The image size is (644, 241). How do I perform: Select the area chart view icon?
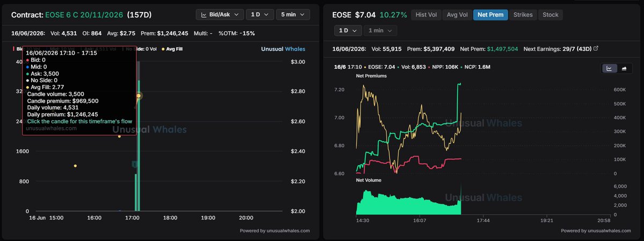click(624, 68)
